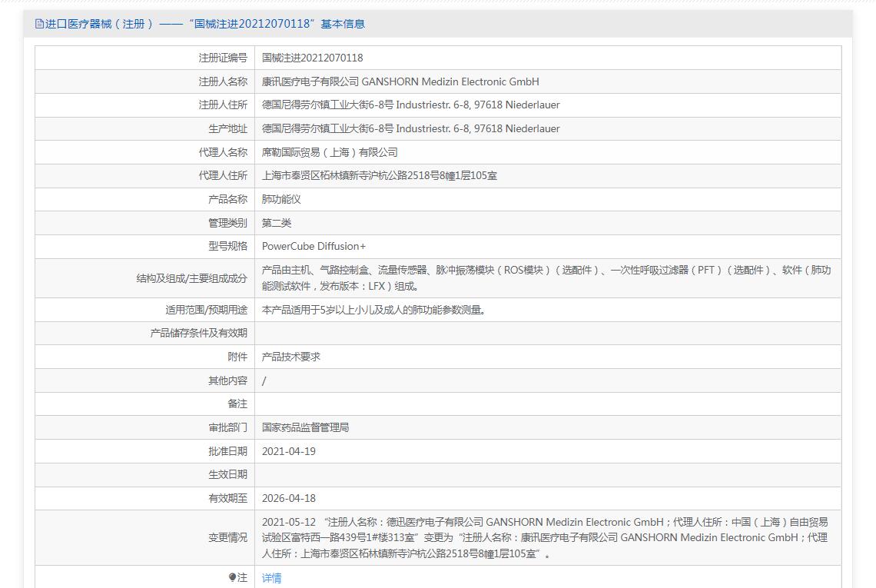Click the 生效日期 label
Viewport: 876px width, 588px height.
[228, 474]
